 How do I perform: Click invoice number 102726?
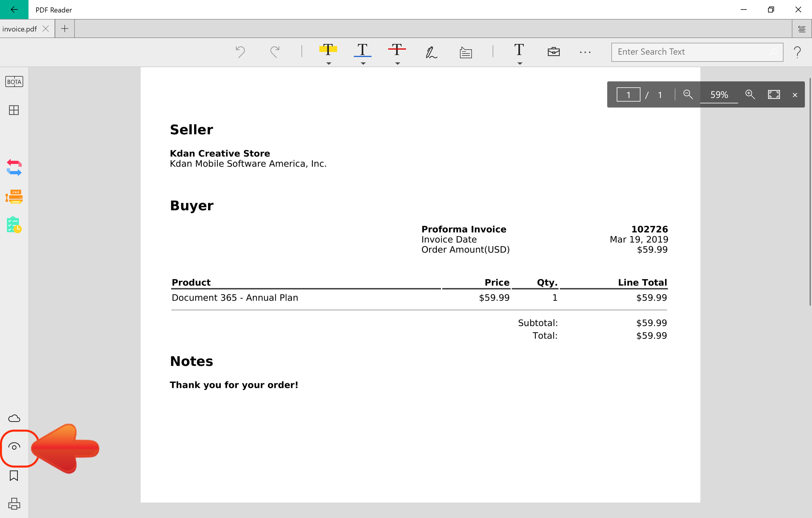649,229
